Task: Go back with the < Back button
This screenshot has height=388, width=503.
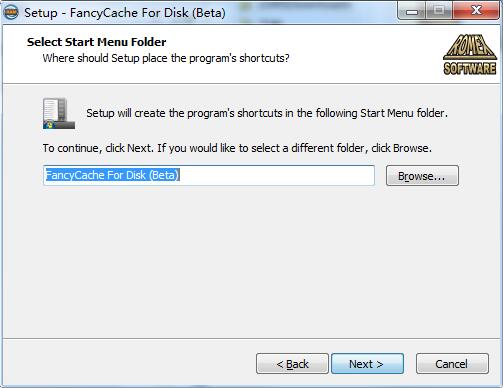Action: point(292,364)
